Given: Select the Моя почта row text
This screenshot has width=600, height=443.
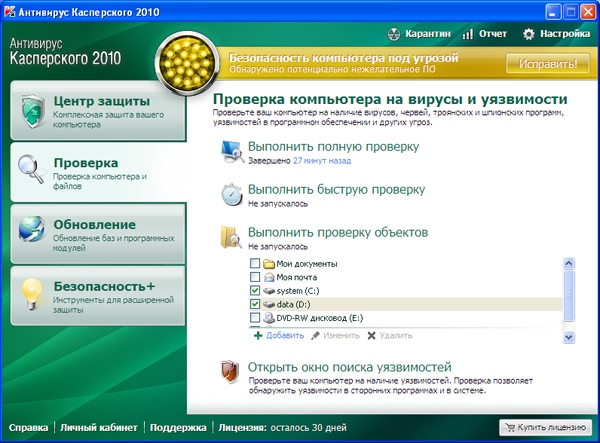Looking at the screenshot, I should coord(297,277).
